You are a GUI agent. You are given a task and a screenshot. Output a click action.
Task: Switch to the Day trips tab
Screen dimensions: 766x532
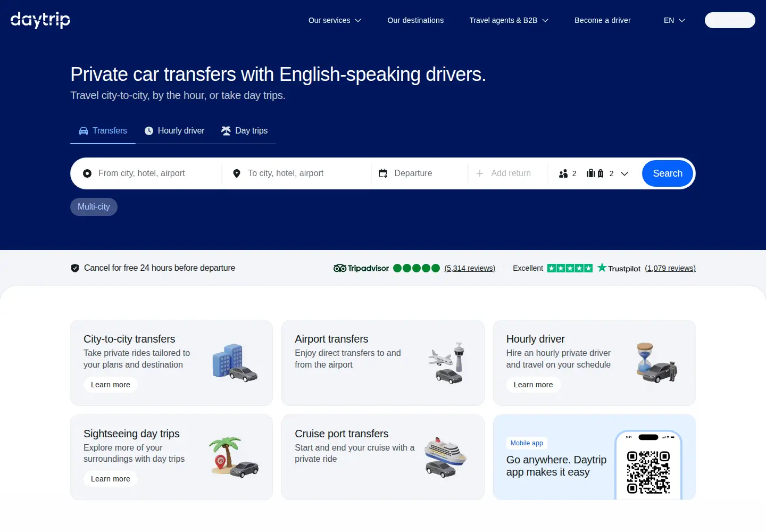tap(244, 131)
